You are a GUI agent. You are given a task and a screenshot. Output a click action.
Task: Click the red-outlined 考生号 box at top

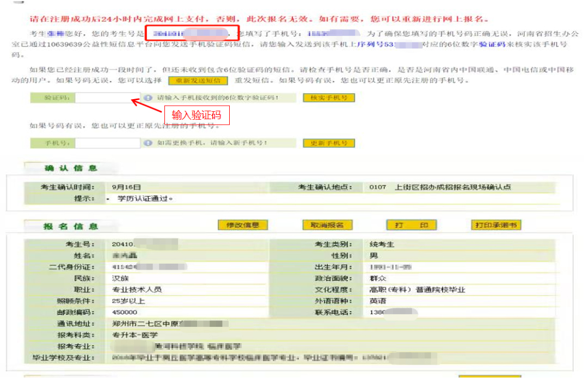[x=192, y=34]
